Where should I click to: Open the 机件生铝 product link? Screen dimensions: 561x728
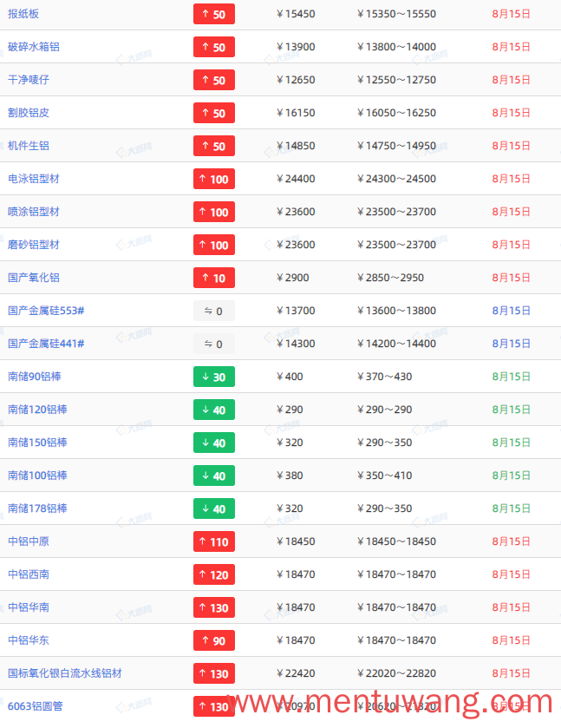pos(29,146)
